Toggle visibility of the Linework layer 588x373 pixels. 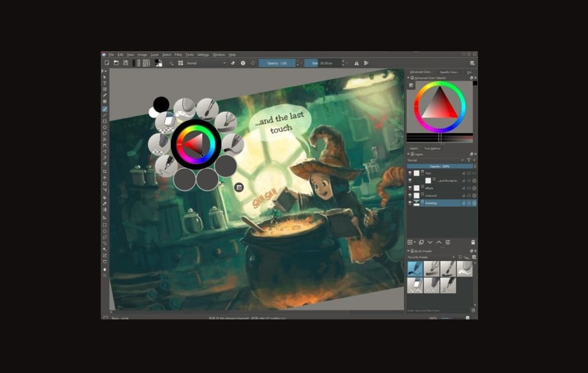point(410,195)
